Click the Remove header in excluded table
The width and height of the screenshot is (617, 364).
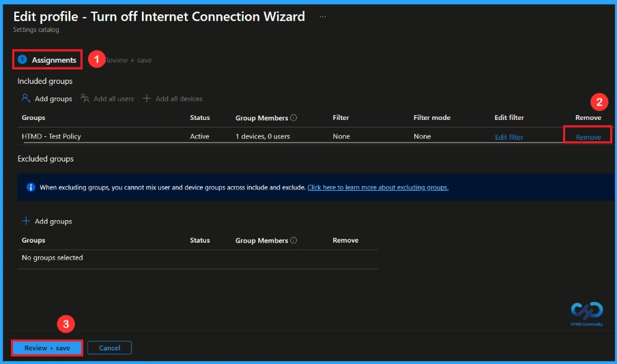(x=345, y=240)
